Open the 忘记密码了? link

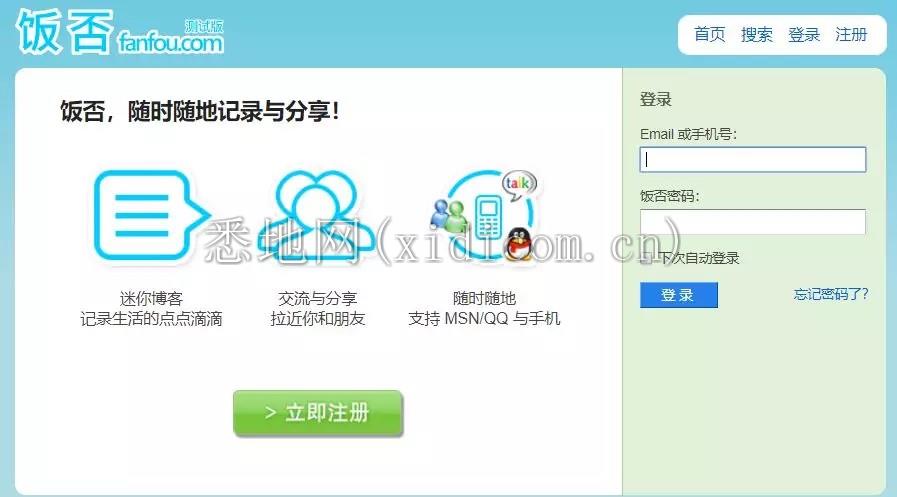pyautogui.click(x=831, y=295)
